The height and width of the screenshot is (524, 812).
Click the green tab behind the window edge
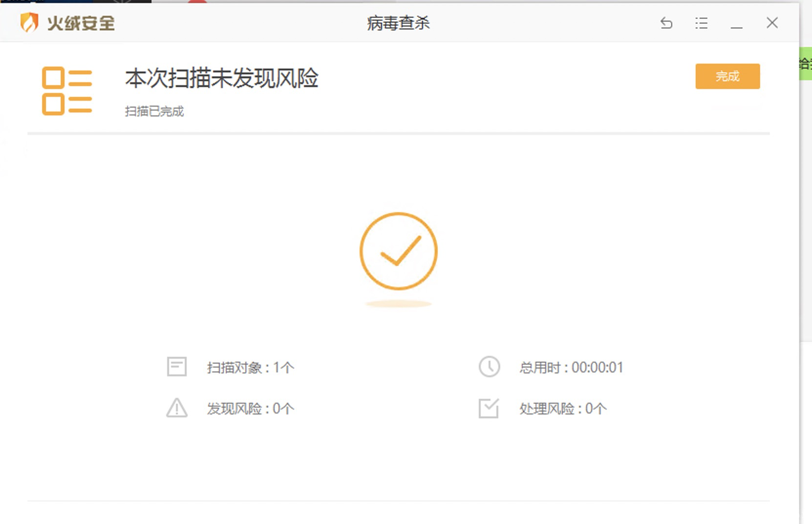(x=806, y=64)
